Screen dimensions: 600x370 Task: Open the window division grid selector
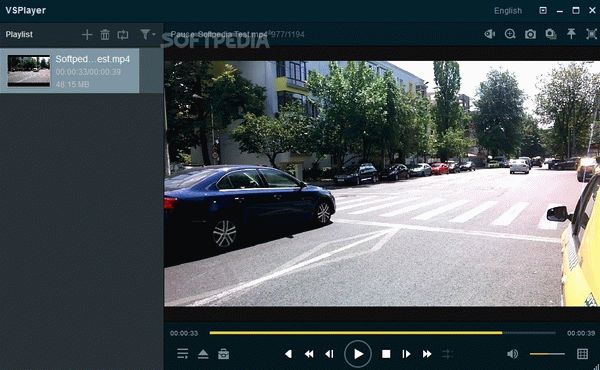[x=582, y=354]
